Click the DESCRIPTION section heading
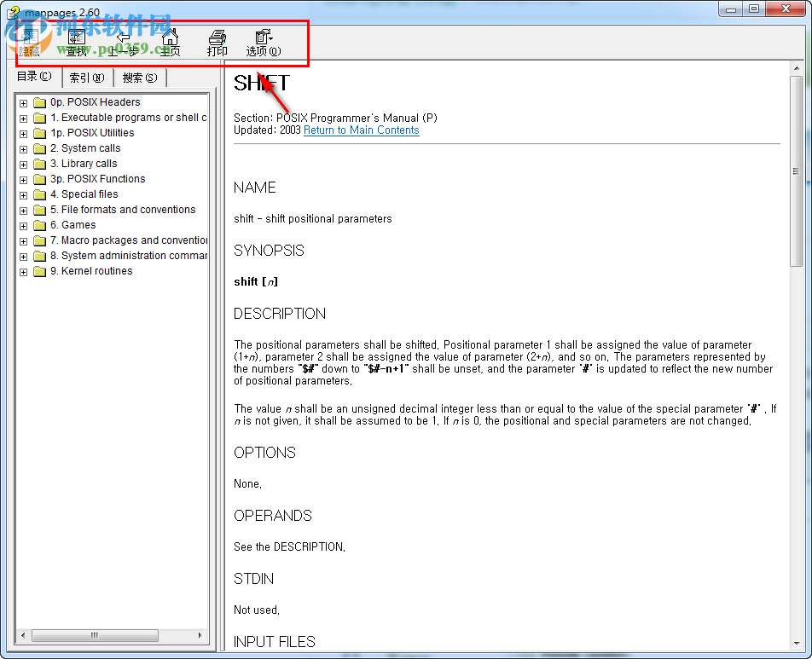 coord(280,314)
